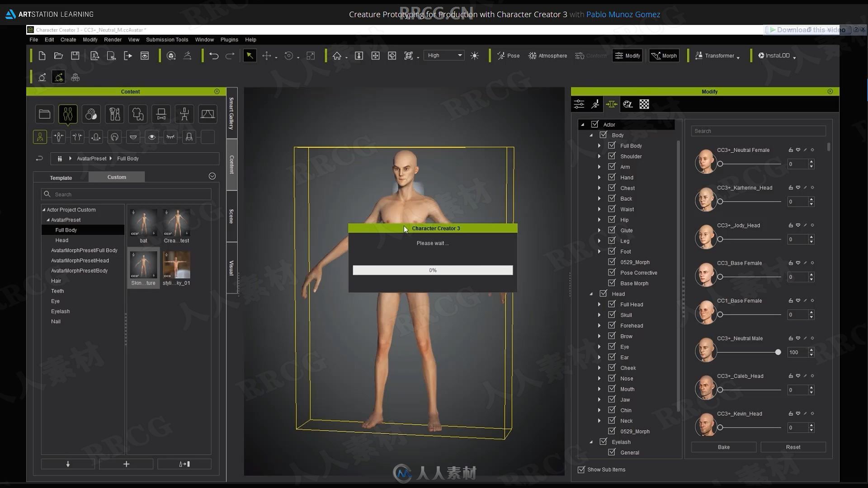Click the download arrow button in Content

(x=68, y=464)
